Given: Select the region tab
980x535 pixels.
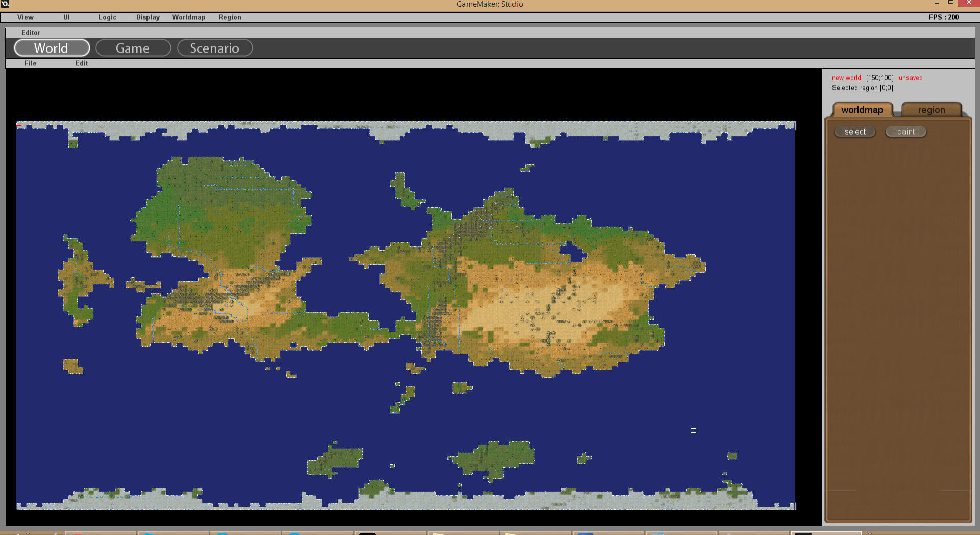Looking at the screenshot, I should click(932, 110).
